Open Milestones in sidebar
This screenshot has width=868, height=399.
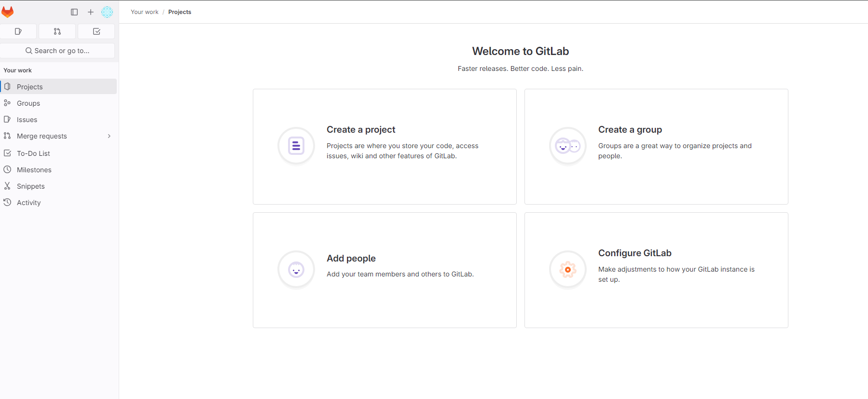coord(58,170)
